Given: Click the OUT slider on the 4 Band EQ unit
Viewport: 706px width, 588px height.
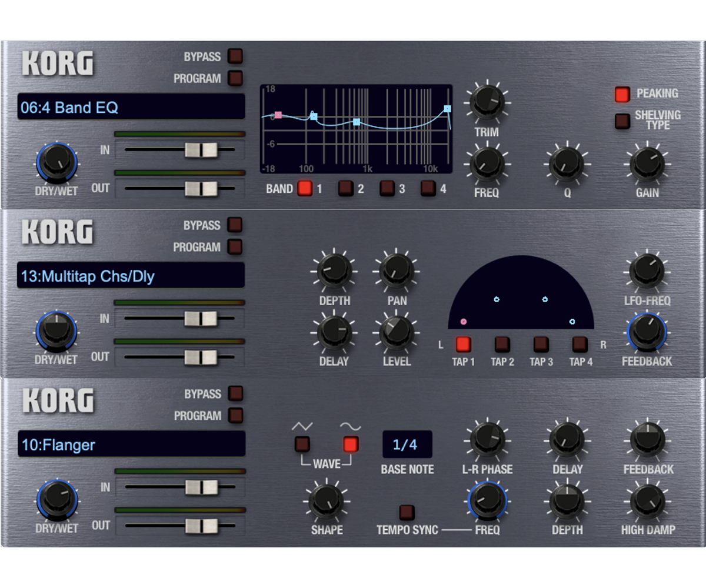Looking at the screenshot, I should coord(180,189).
